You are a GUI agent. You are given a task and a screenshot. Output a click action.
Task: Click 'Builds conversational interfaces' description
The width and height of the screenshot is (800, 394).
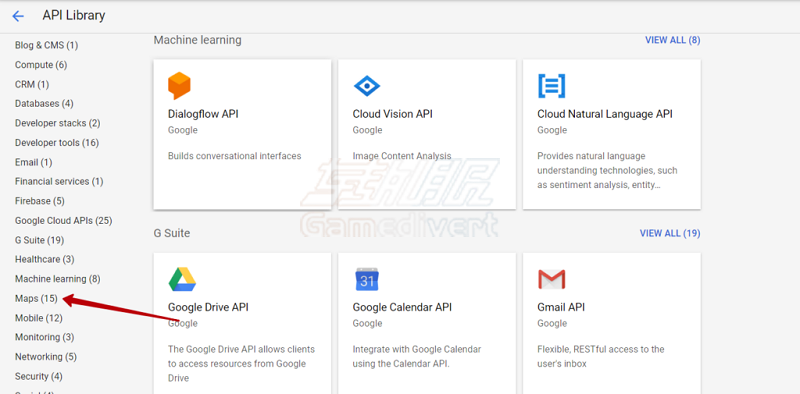(x=235, y=156)
